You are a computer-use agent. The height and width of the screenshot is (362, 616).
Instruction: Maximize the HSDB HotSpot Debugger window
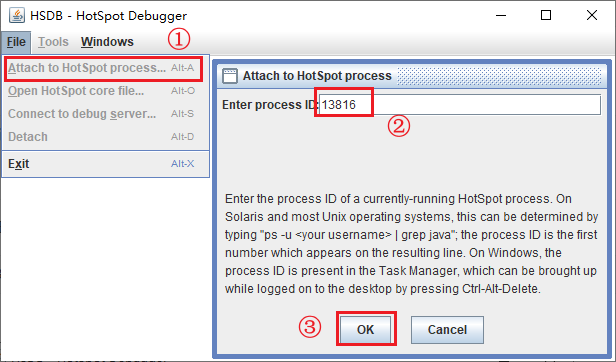pyautogui.click(x=546, y=15)
